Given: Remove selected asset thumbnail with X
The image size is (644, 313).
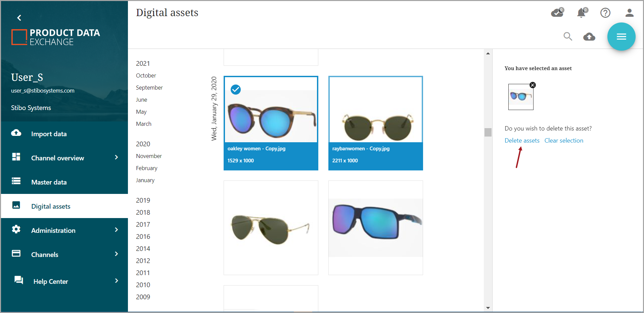Looking at the screenshot, I should click(533, 85).
